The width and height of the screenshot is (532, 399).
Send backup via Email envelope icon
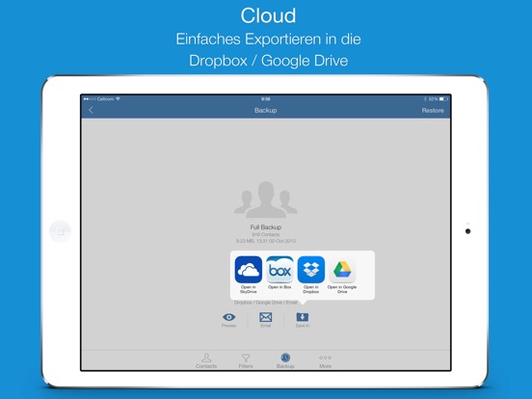(266, 317)
